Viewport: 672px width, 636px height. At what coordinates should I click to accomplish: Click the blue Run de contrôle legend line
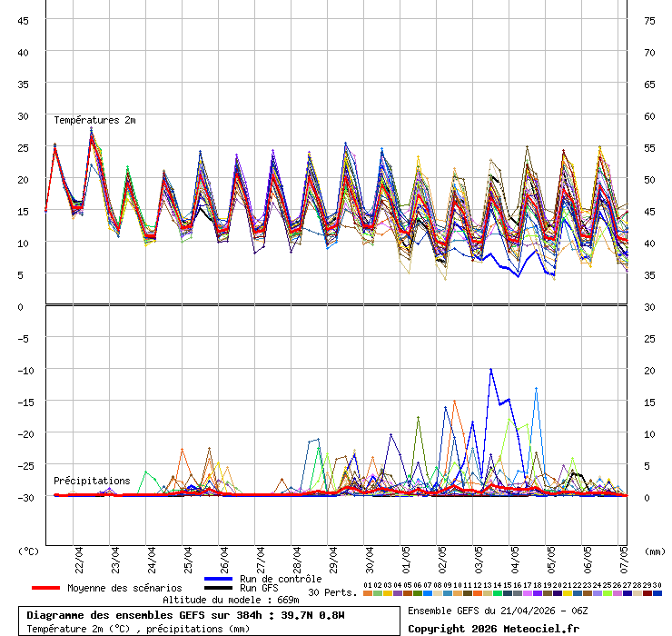pos(218,579)
